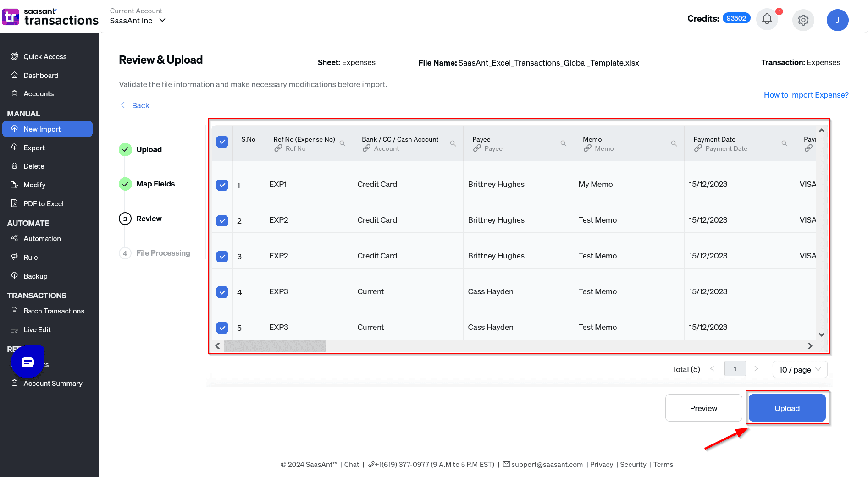Click the Memo mapping link icon

pos(587,148)
